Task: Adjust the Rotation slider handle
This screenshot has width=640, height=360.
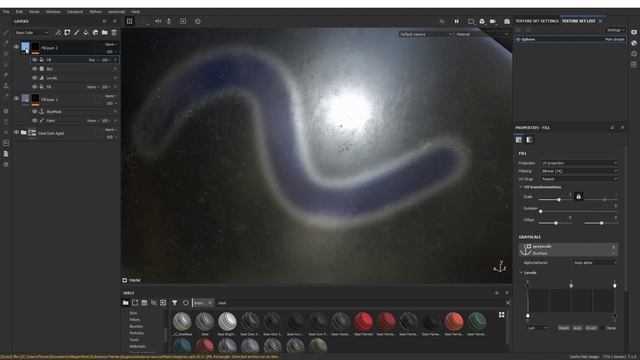Action: (541, 211)
